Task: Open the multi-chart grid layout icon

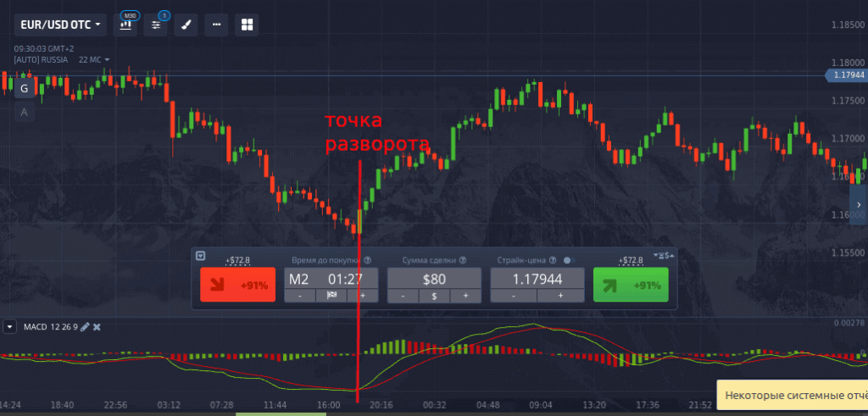Action: pos(247,25)
